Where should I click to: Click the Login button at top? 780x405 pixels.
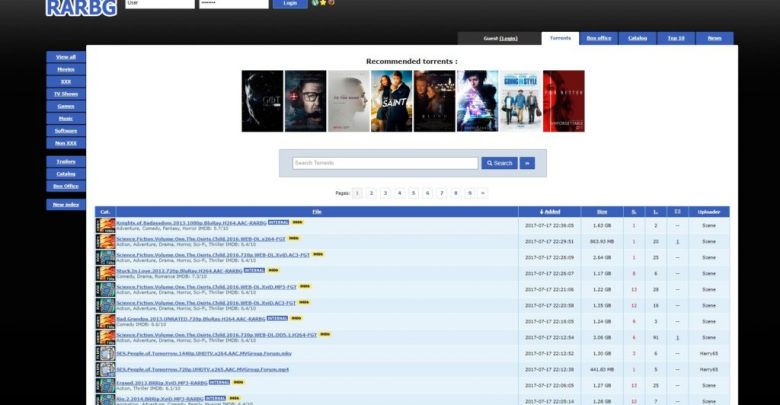point(290,4)
